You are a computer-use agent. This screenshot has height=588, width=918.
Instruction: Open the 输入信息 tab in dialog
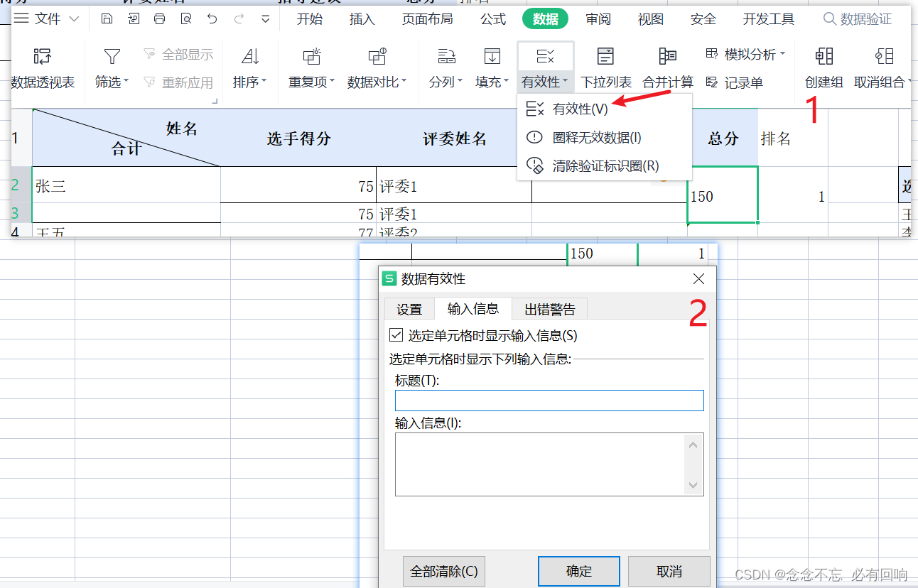click(473, 308)
